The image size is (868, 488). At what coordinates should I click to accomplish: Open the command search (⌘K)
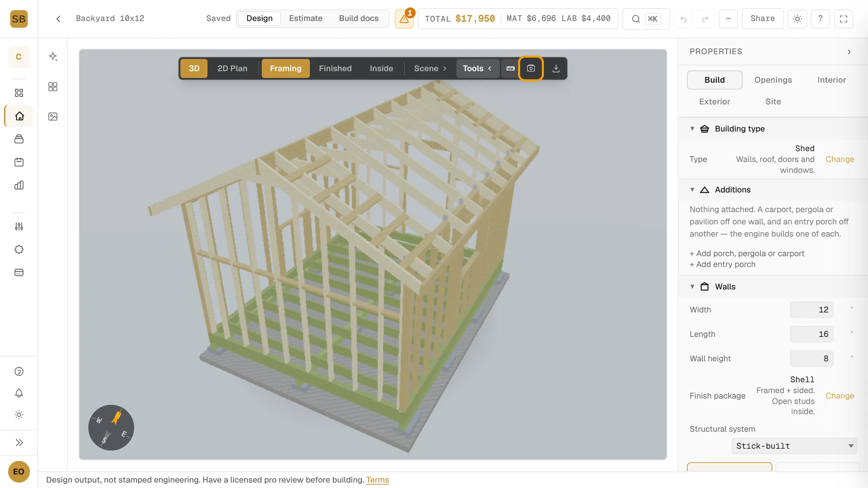pos(646,19)
